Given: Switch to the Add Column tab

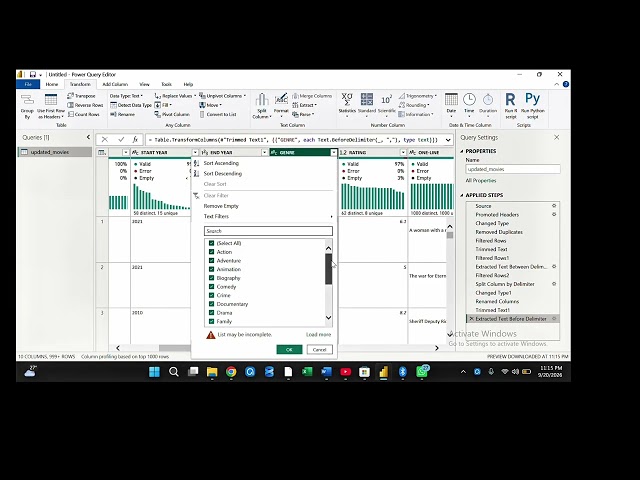Looking at the screenshot, I should pyautogui.click(x=115, y=84).
